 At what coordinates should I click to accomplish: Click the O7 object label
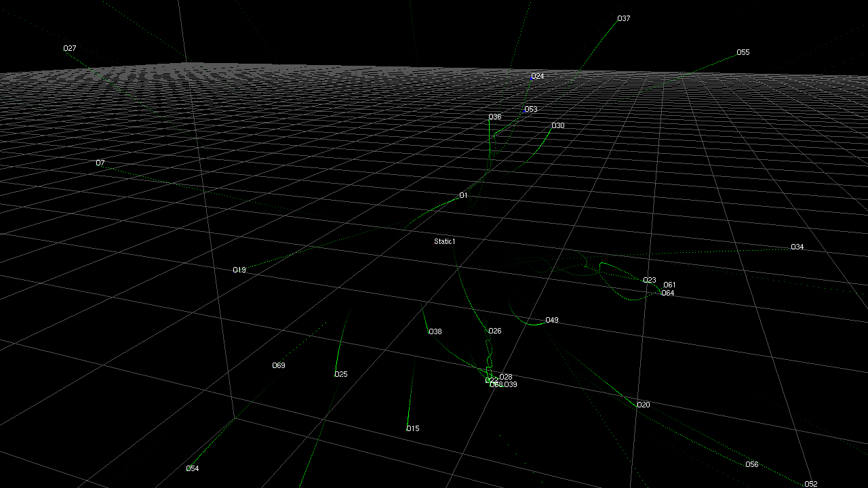100,163
